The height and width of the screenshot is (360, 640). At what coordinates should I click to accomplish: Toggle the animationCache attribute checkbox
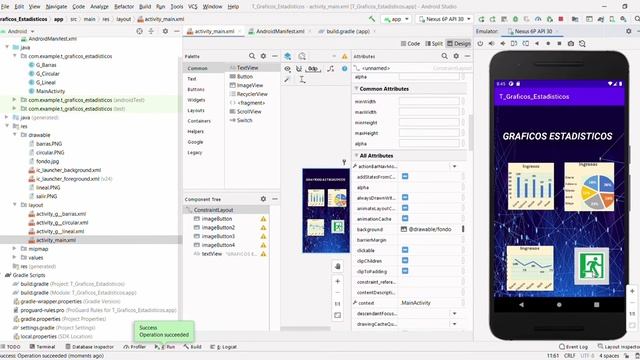[405, 219]
